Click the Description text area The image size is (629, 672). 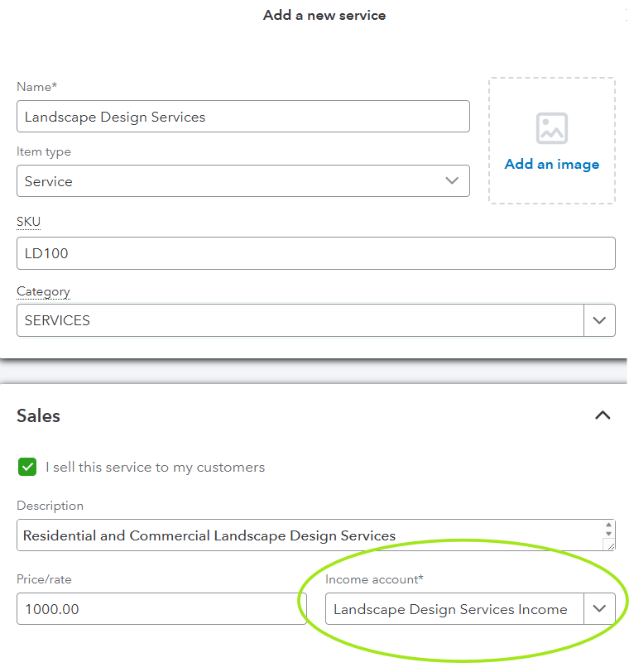click(x=308, y=535)
